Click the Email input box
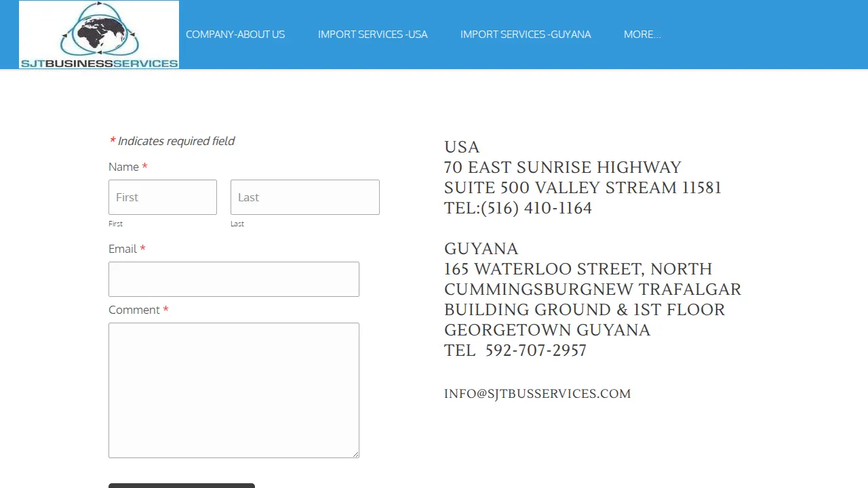This screenshot has width=868, height=488. pos(234,279)
